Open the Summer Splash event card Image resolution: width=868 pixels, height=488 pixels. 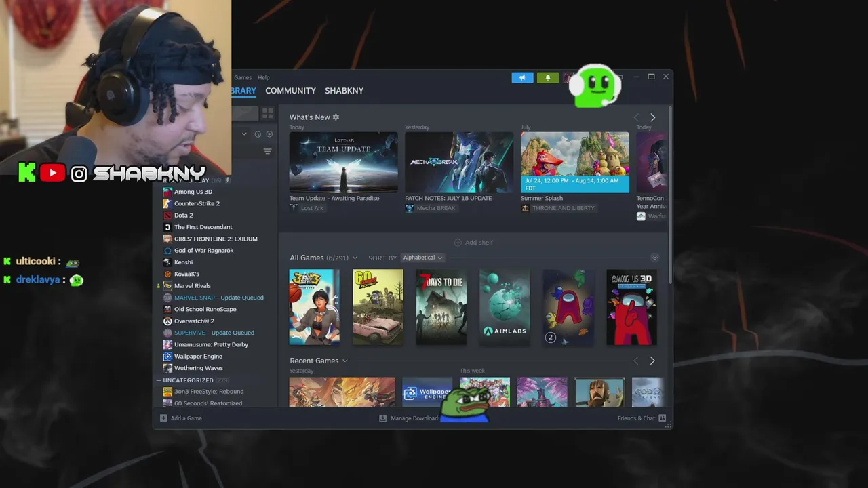click(x=575, y=163)
